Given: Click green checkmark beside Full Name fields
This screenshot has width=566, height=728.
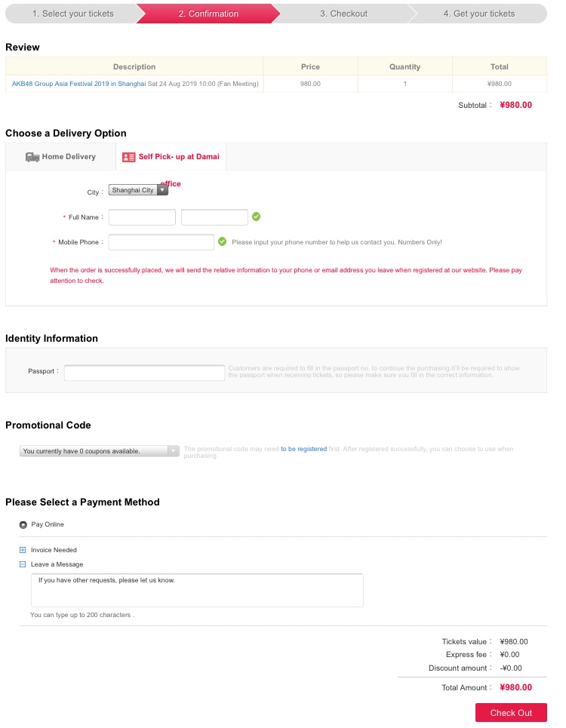Looking at the screenshot, I should 257,217.
